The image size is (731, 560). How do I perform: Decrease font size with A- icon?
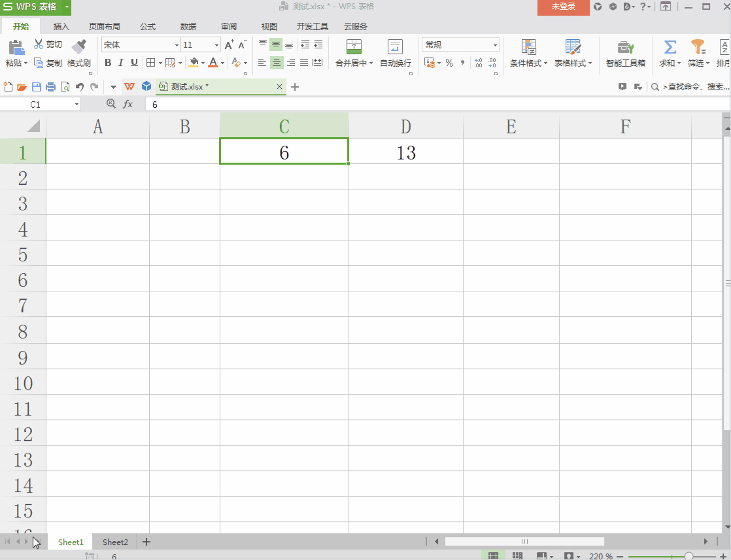243,44
